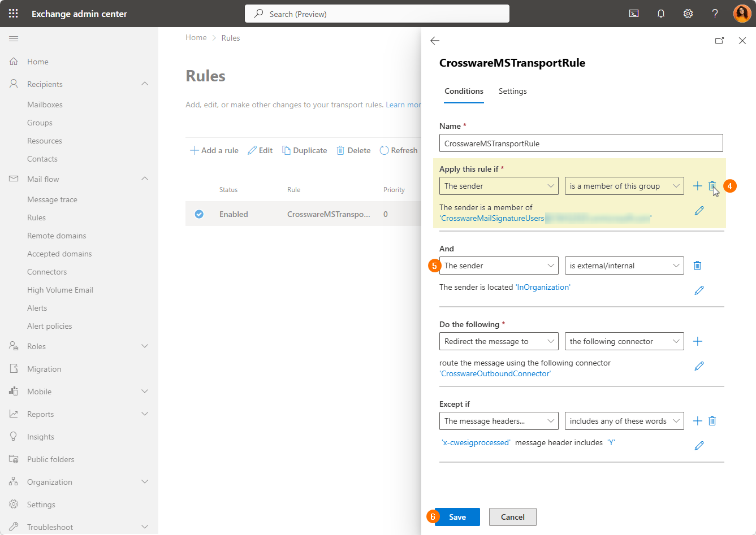Collapse the Mail flow navigation section
Viewport: 756px width, 535px height.
(x=145, y=179)
